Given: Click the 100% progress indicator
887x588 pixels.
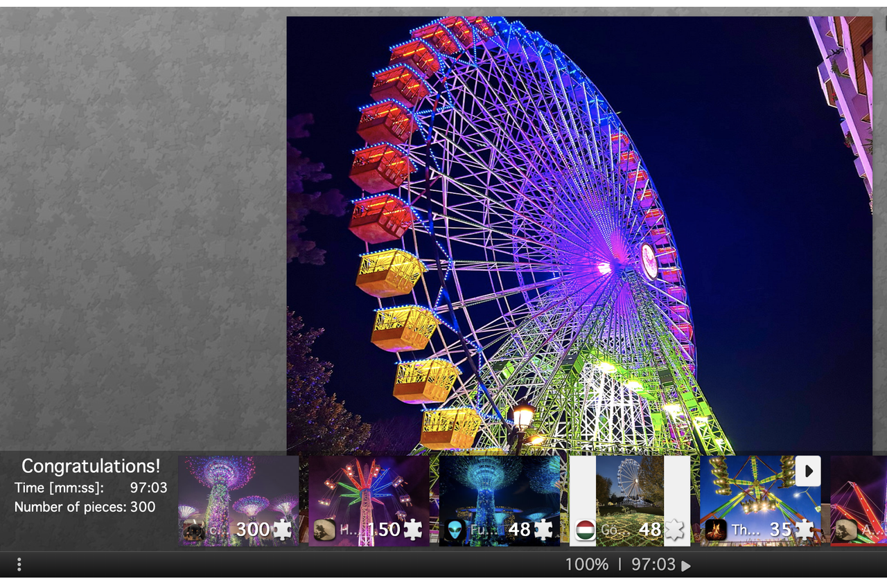Looking at the screenshot, I should 587,564.
